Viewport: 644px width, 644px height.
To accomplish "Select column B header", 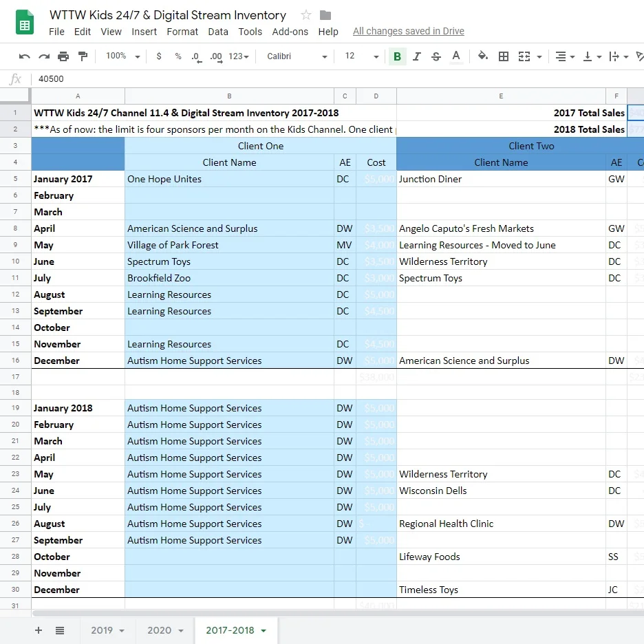I will pos(229,96).
